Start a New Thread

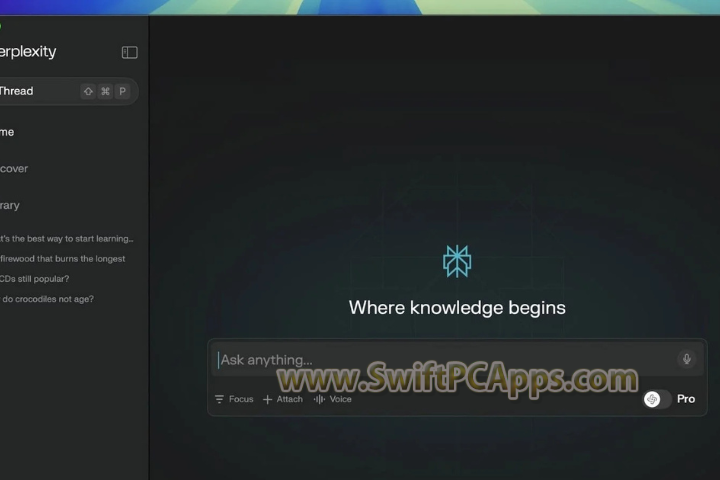point(68,91)
